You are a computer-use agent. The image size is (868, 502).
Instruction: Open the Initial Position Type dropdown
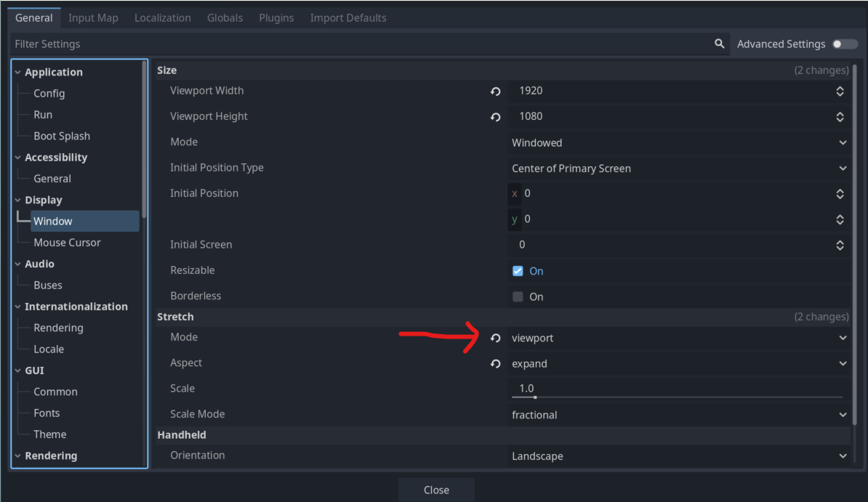(679, 169)
